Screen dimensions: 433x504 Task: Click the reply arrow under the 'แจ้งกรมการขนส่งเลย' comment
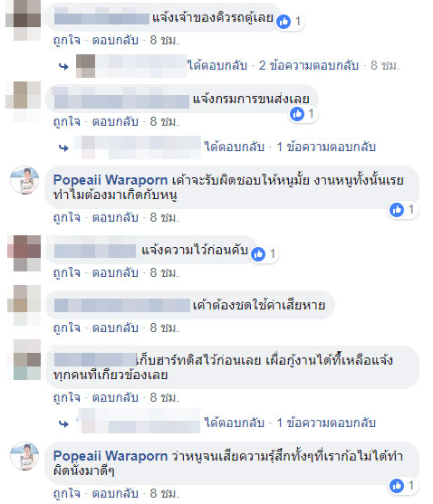coord(63,147)
